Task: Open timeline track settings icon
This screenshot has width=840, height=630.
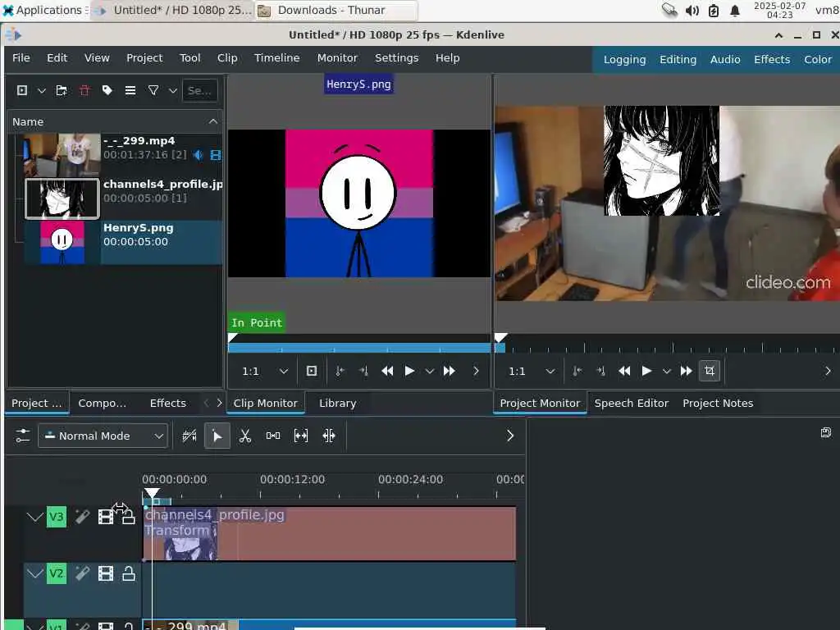Action: click(22, 436)
